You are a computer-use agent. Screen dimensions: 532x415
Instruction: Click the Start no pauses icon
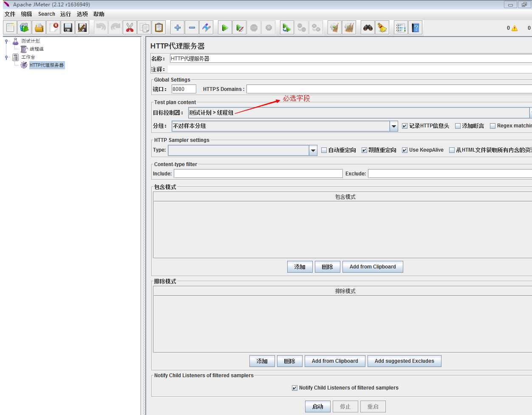(x=240, y=28)
